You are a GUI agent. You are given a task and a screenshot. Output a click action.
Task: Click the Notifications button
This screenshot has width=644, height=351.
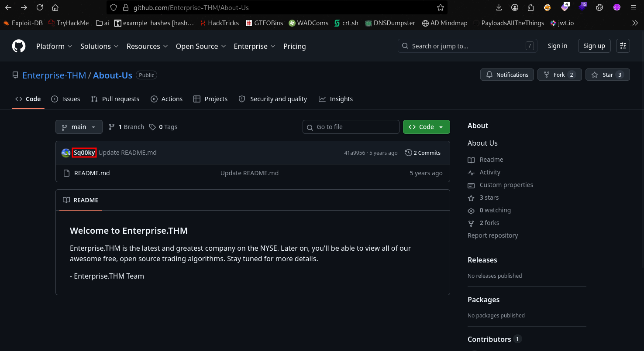[x=507, y=75]
